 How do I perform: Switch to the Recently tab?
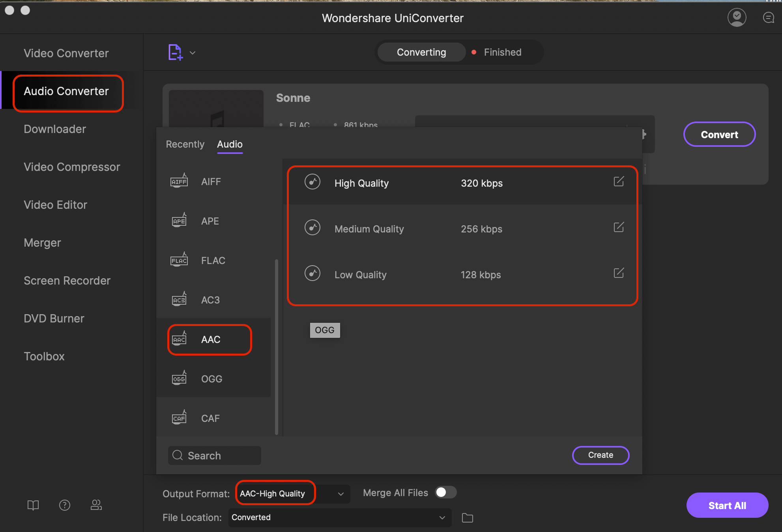tap(185, 144)
